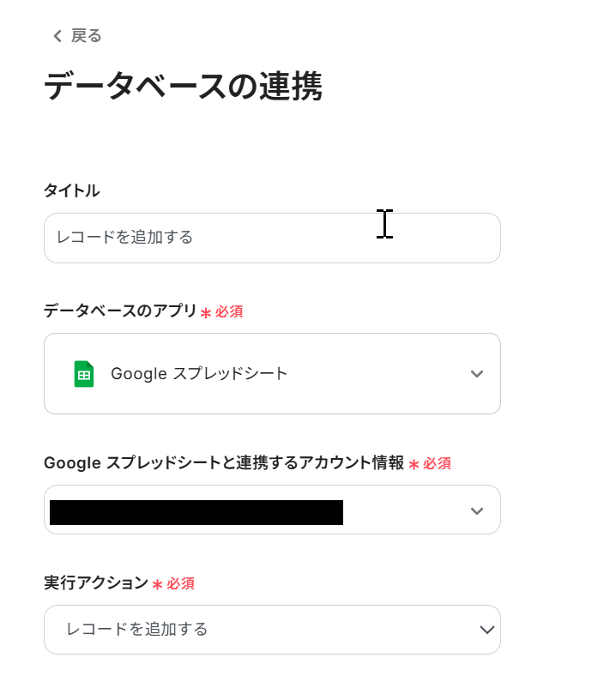Click the 必須 badge beside 実行アクション
The width and height of the screenshot is (616, 688).
pyautogui.click(x=180, y=584)
